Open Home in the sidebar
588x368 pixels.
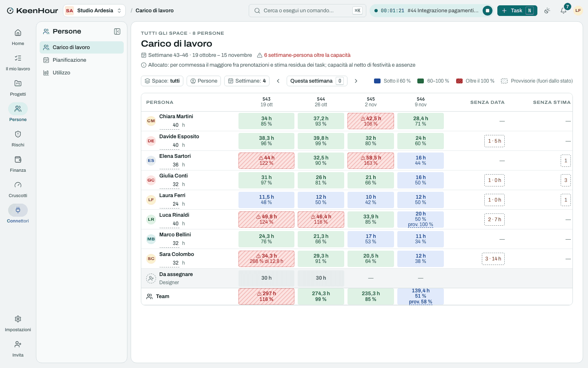(18, 37)
